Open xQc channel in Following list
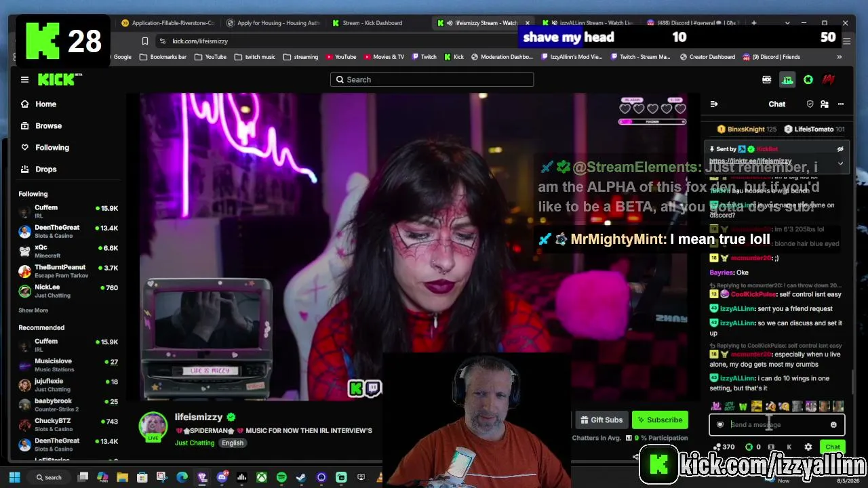Viewport: 868px width, 488px height. pos(68,251)
